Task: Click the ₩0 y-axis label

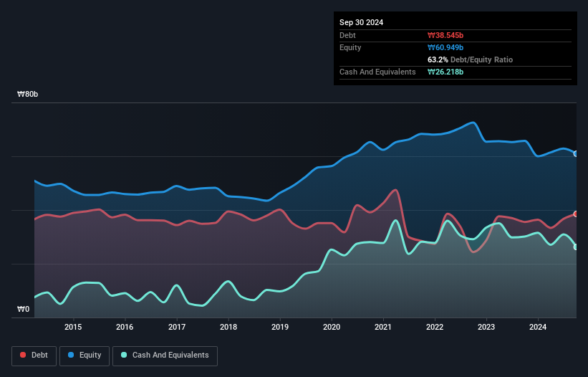Action: pos(23,309)
